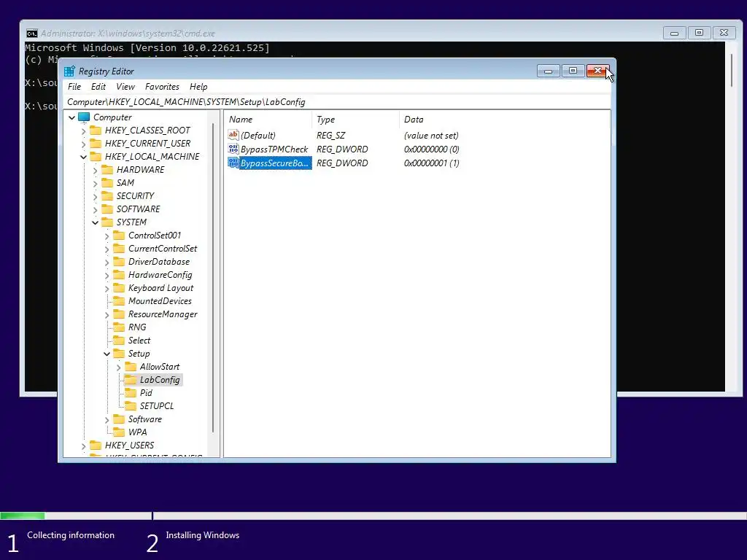Expand the HKEY_USERS node

[83, 446]
